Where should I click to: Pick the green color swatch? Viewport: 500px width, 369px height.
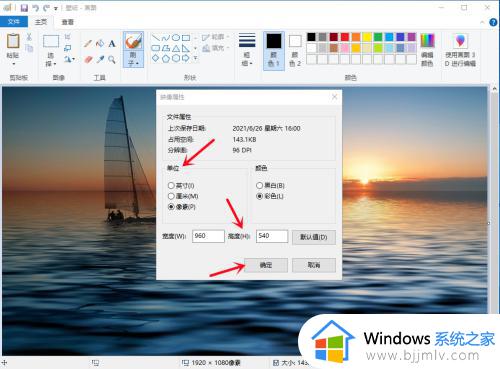coord(378,37)
